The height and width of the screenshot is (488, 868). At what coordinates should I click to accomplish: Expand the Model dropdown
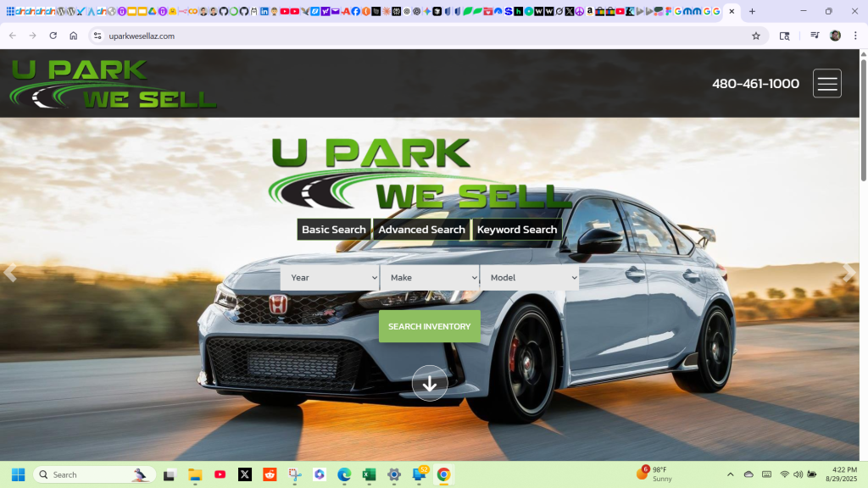point(529,278)
